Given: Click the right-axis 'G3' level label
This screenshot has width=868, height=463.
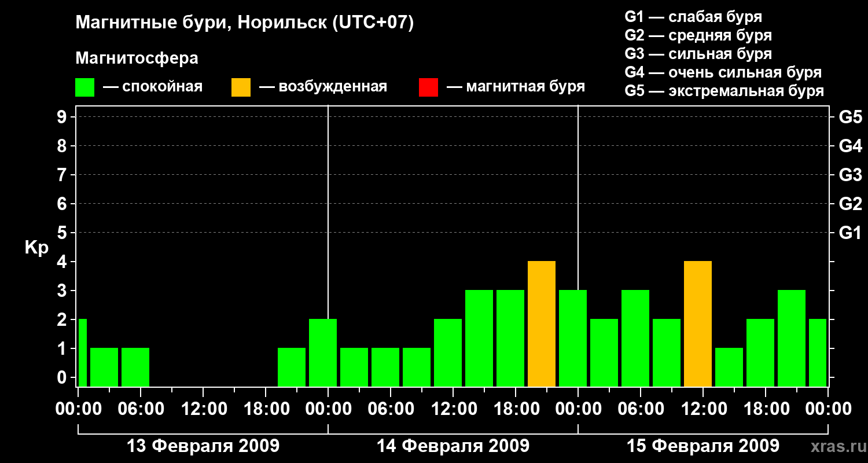Looking at the screenshot, I should [850, 175].
